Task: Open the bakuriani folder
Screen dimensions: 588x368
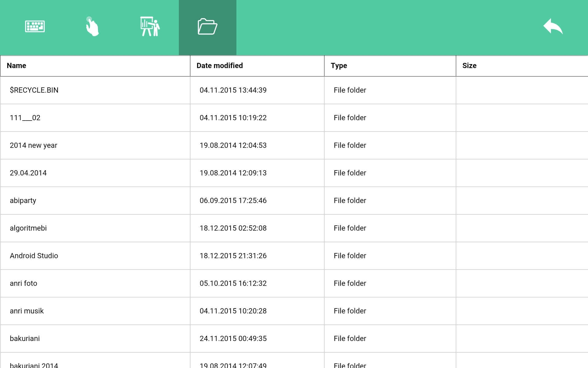Action: coord(25,339)
